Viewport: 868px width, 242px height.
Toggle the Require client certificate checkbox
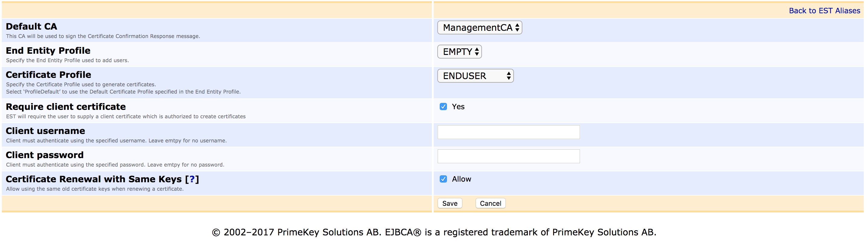pos(443,107)
